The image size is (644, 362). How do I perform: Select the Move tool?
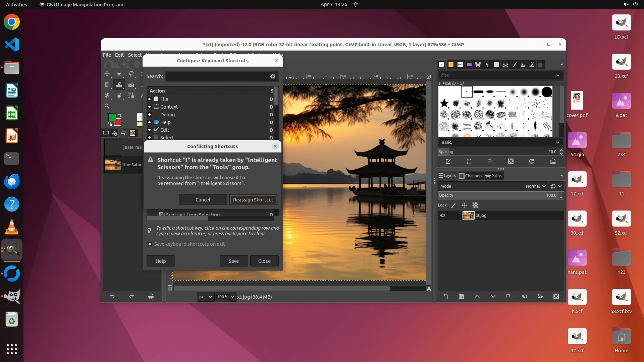coord(107,74)
